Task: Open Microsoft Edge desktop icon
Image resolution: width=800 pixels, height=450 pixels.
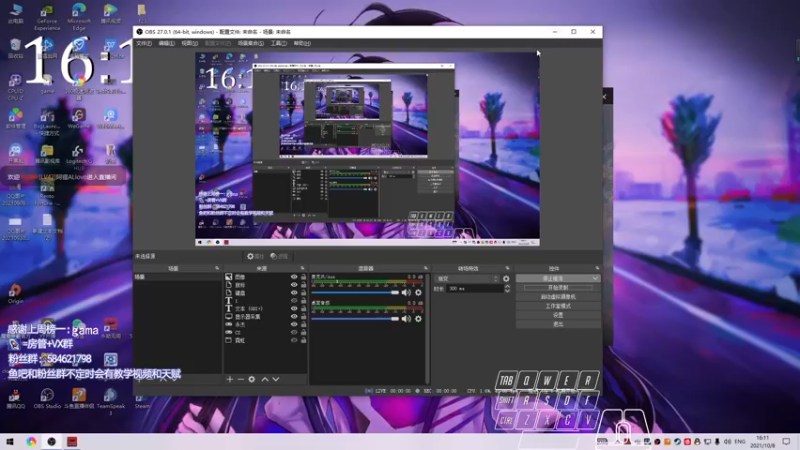Action: [79, 17]
